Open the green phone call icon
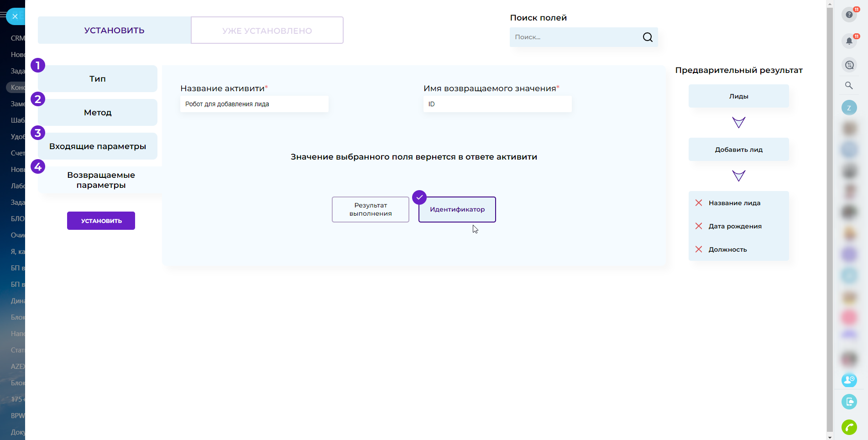The height and width of the screenshot is (440, 868). [x=849, y=427]
